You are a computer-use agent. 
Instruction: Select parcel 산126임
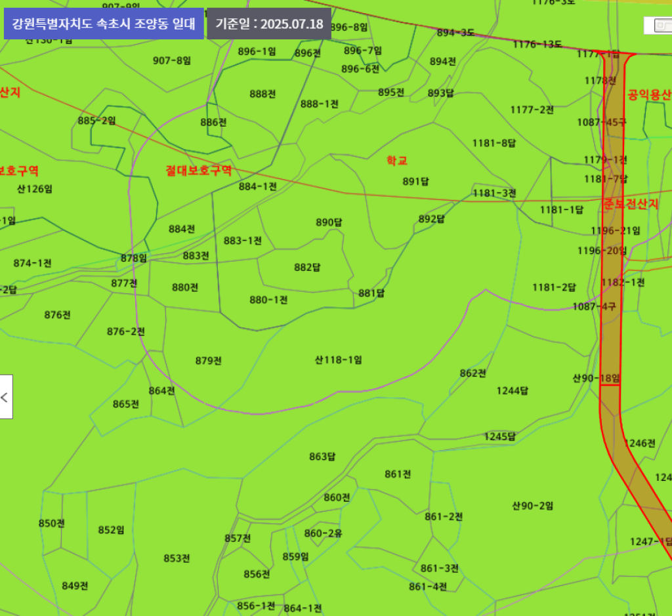coord(35,189)
